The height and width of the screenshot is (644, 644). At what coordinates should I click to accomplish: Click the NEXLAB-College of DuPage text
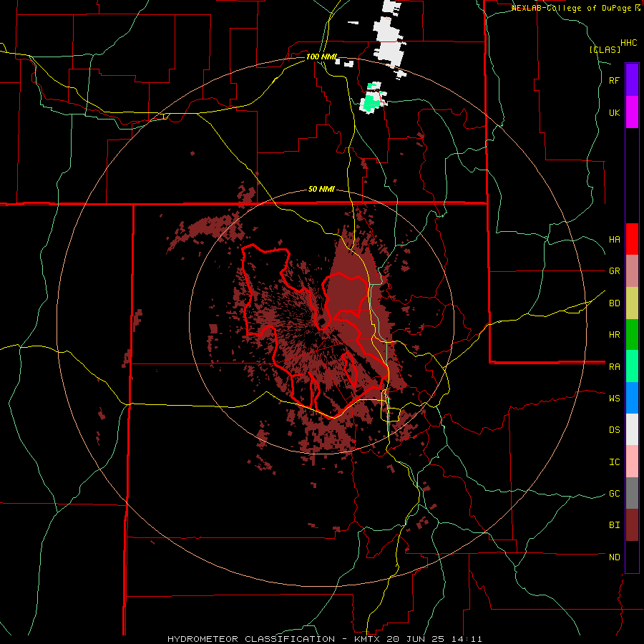pyautogui.click(x=571, y=8)
